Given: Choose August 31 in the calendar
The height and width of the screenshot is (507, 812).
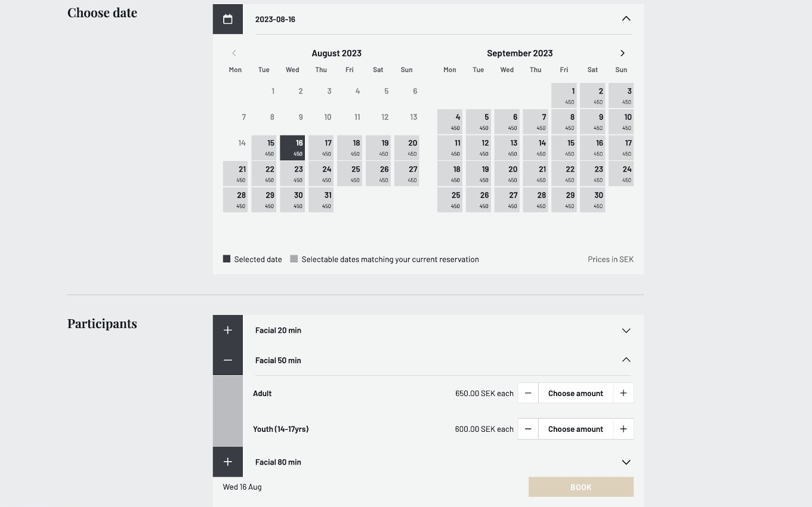Looking at the screenshot, I should pyautogui.click(x=321, y=200).
